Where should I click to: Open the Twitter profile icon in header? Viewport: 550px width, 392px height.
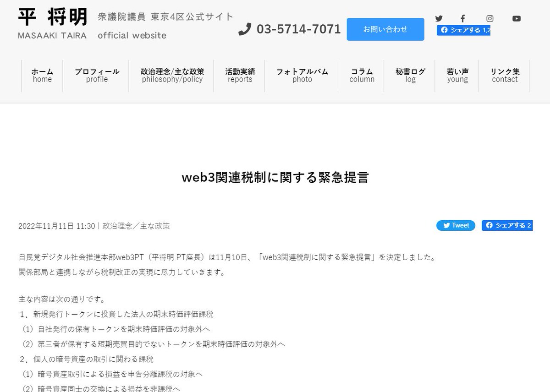pos(439,19)
